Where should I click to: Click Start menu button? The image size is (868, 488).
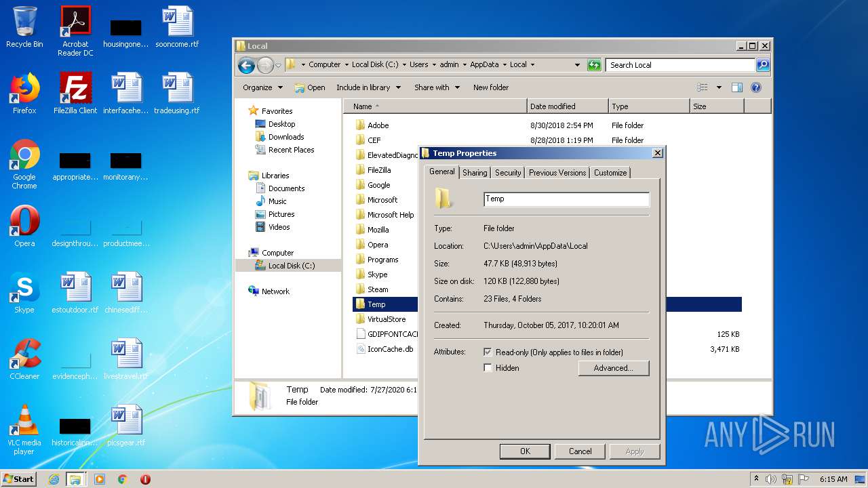[19, 479]
